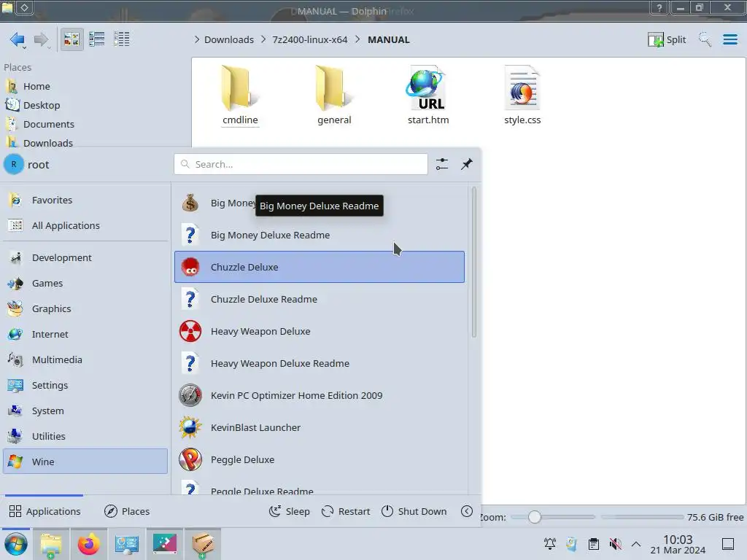The width and height of the screenshot is (747, 560).
Task: Open the general folder
Action: [334, 96]
